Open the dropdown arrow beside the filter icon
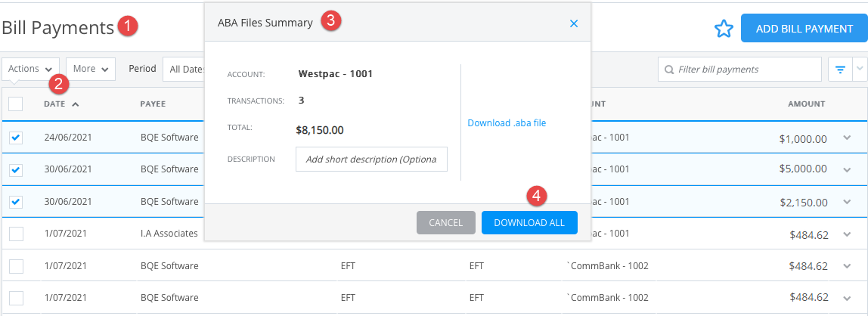 [x=860, y=69]
